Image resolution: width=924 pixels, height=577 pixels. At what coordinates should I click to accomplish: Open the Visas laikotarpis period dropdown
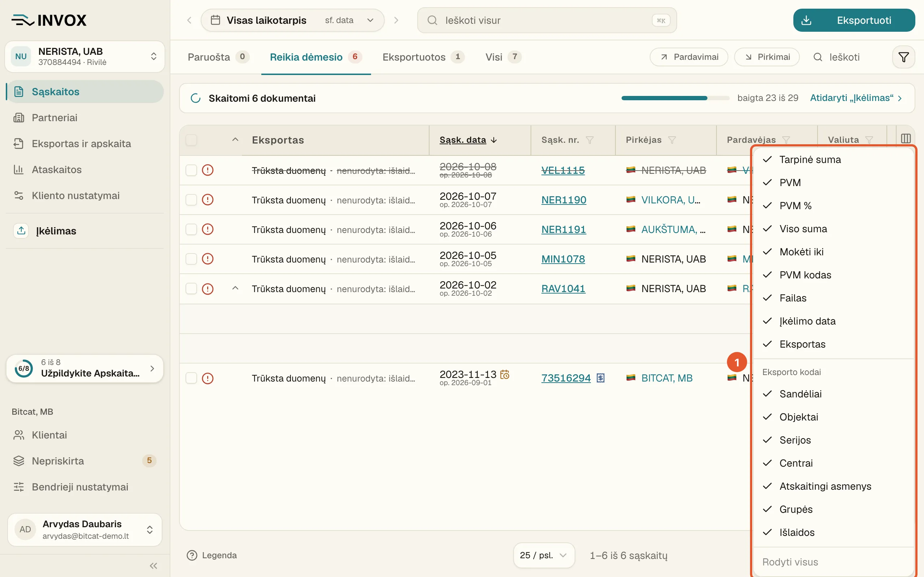click(292, 20)
